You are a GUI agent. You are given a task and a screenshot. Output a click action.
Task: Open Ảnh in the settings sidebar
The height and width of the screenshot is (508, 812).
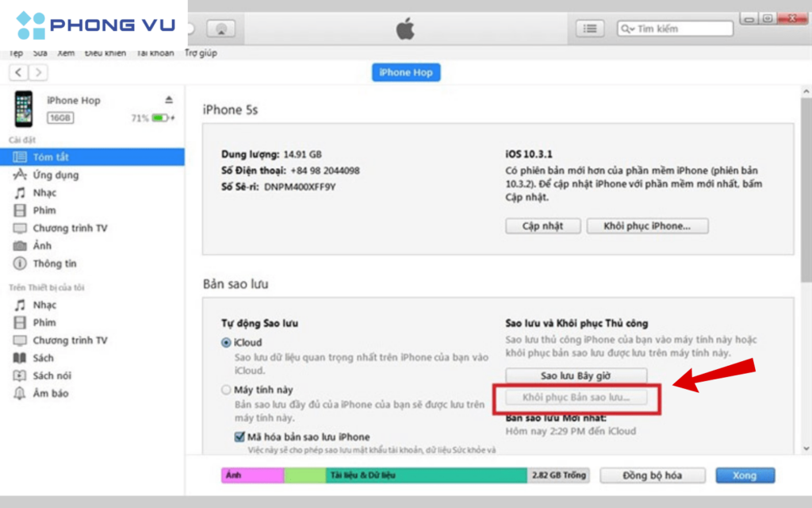click(42, 246)
